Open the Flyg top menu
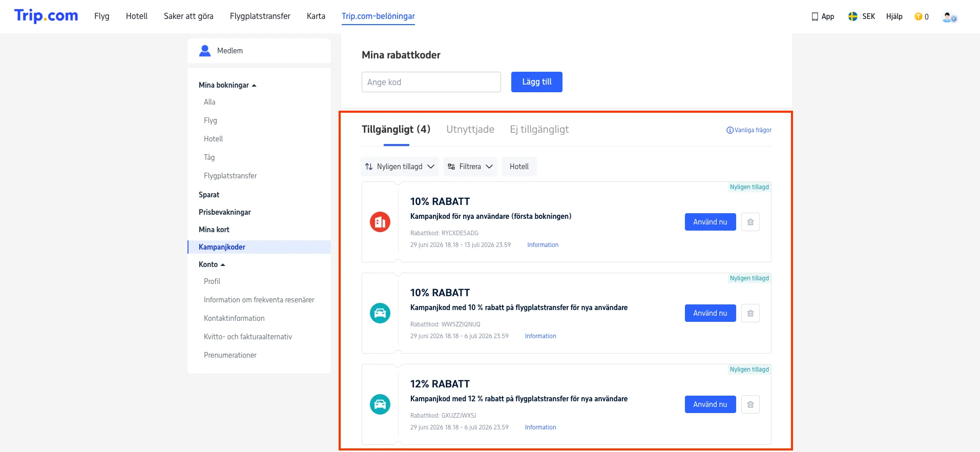This screenshot has height=452, width=980. [102, 16]
